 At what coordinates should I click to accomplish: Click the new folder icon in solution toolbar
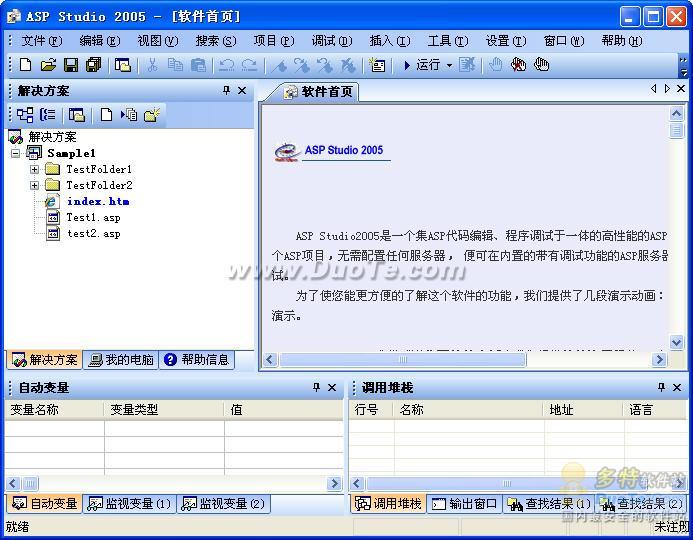pos(152,115)
